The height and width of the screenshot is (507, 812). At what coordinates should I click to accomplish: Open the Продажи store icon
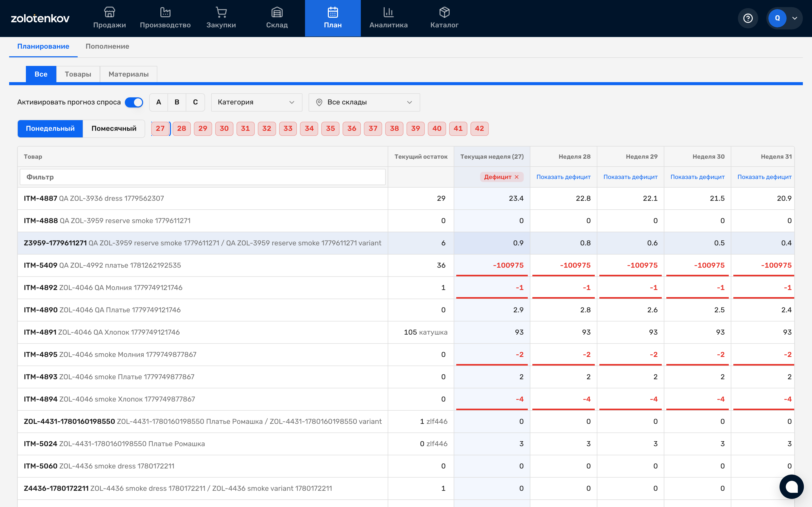tap(109, 12)
